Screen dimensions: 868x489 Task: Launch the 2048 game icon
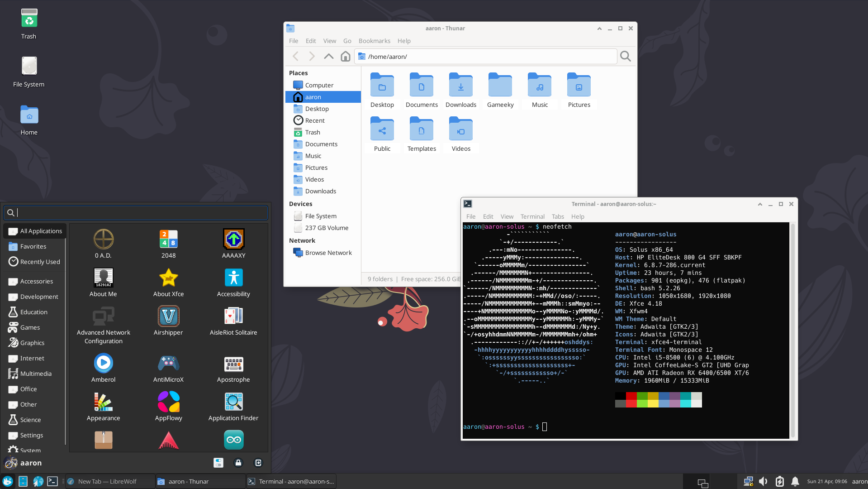point(168,244)
